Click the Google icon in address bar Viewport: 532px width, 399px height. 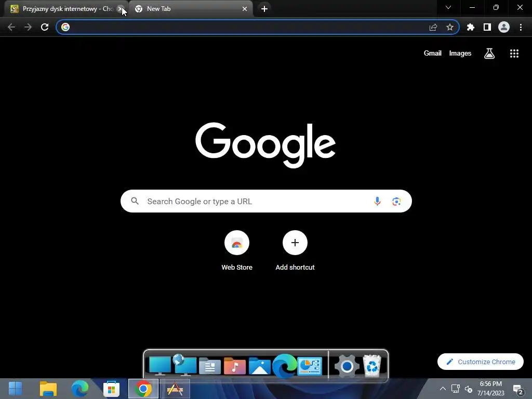65,27
